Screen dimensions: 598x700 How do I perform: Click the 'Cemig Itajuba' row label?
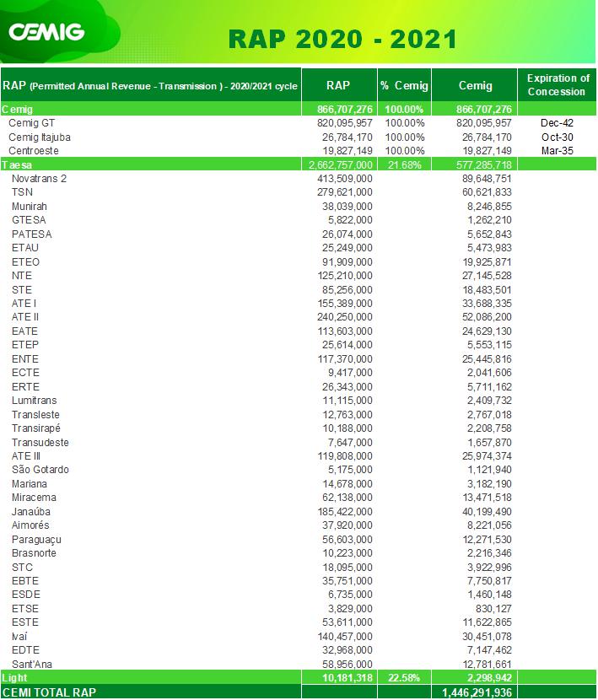(x=40, y=137)
